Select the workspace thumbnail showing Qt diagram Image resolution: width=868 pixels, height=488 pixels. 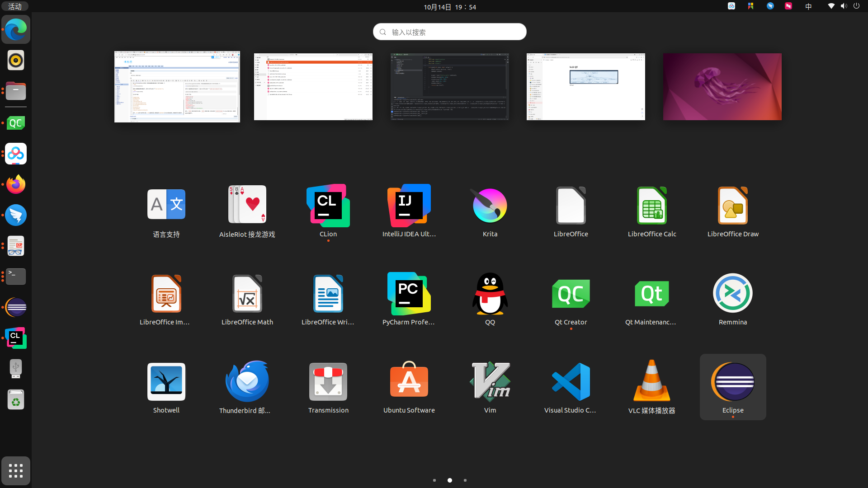pyautogui.click(x=586, y=87)
